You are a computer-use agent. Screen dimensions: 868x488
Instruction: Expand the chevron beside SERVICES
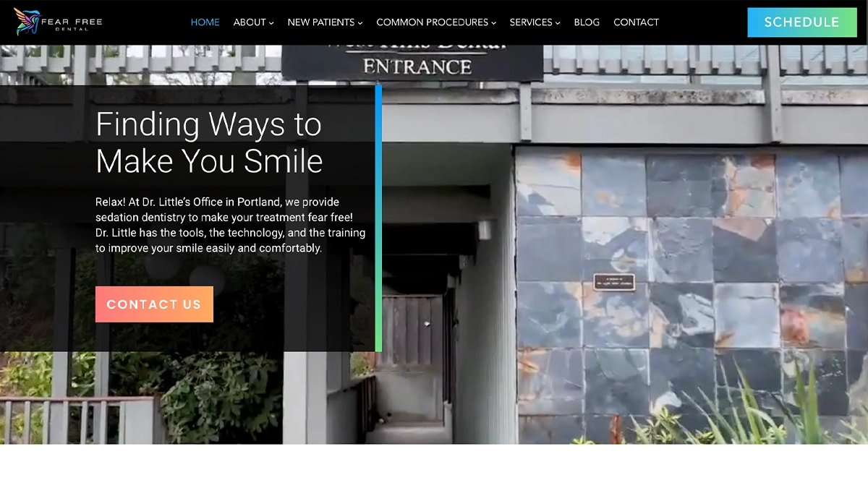pos(558,23)
